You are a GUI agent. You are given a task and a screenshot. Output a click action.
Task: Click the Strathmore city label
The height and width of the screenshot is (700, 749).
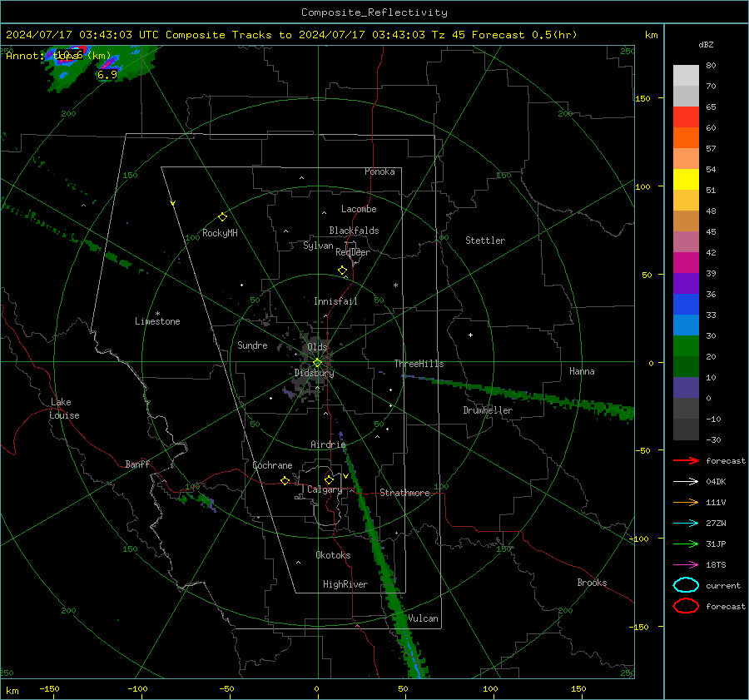[404, 493]
